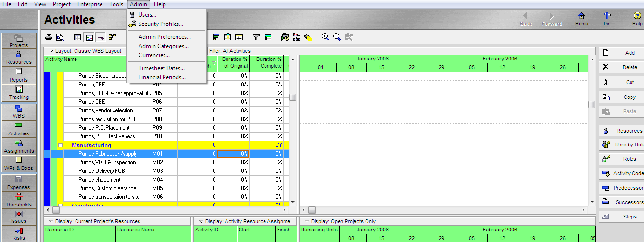This screenshot has width=644, height=242.
Task: Open Reports in the left sidebar
Action: (19, 75)
